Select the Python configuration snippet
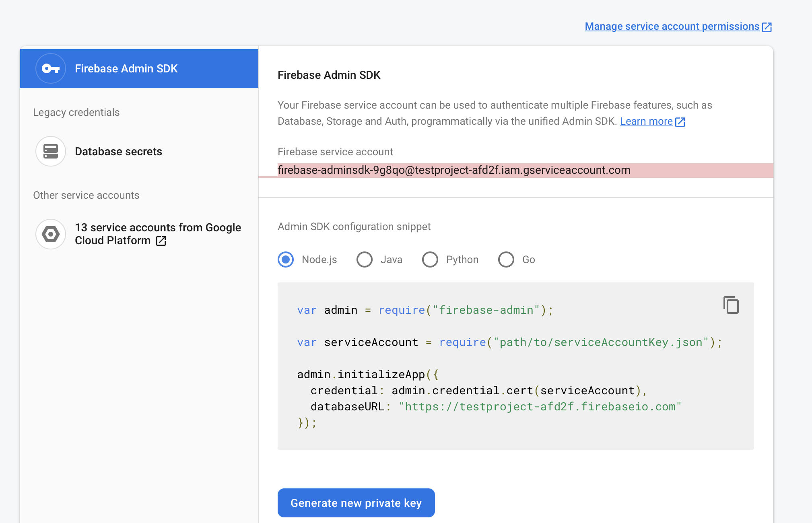This screenshot has width=812, height=523. pos(430,259)
